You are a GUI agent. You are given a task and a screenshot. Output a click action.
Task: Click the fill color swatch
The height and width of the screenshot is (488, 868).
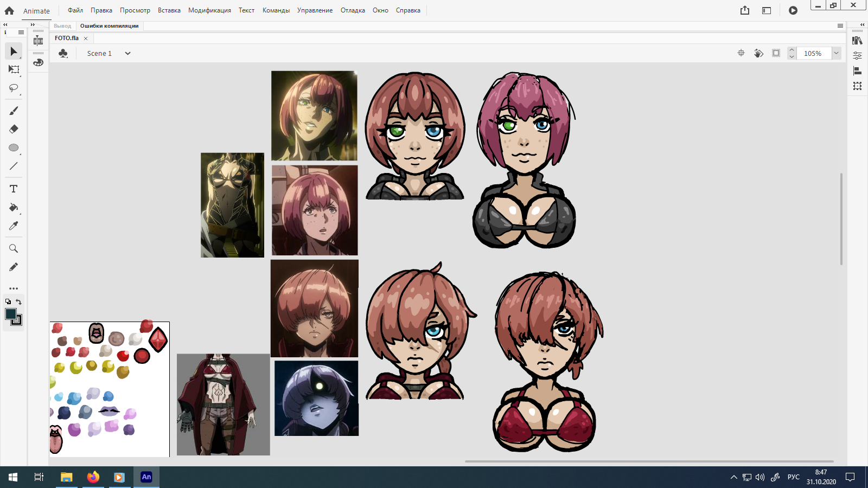click(x=10, y=314)
